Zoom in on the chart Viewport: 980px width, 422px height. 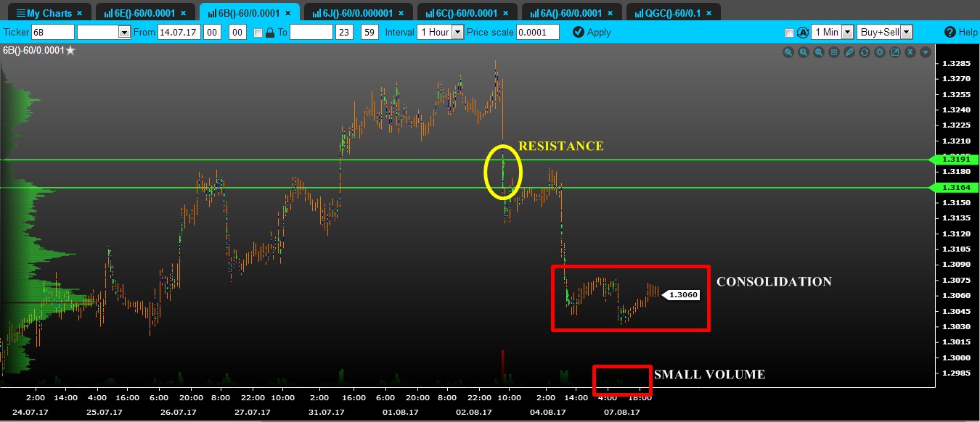804,52
